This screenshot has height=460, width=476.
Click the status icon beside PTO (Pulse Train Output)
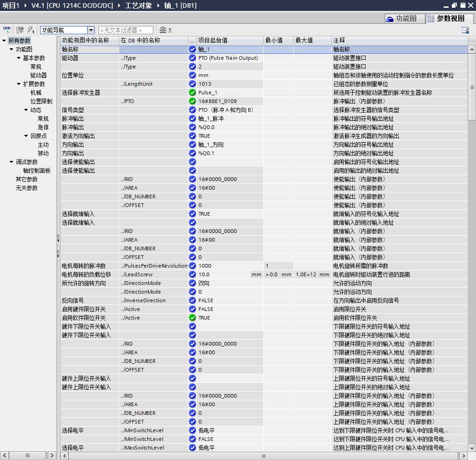(x=192, y=58)
